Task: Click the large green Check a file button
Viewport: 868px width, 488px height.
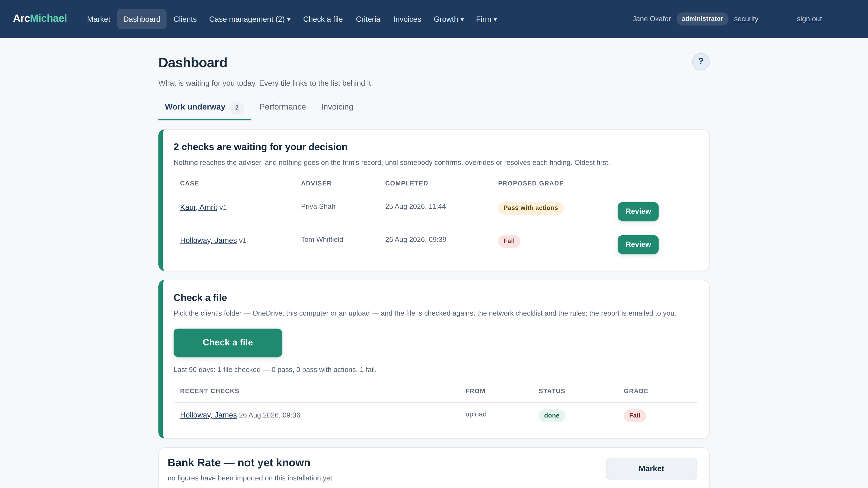Action: coord(228,342)
